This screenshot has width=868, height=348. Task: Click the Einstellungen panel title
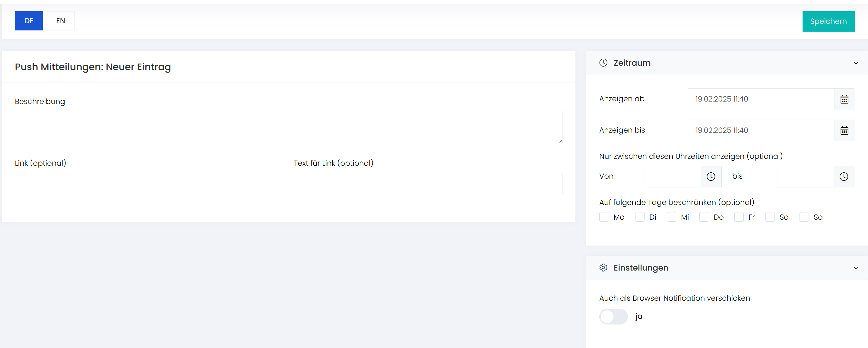tap(641, 268)
